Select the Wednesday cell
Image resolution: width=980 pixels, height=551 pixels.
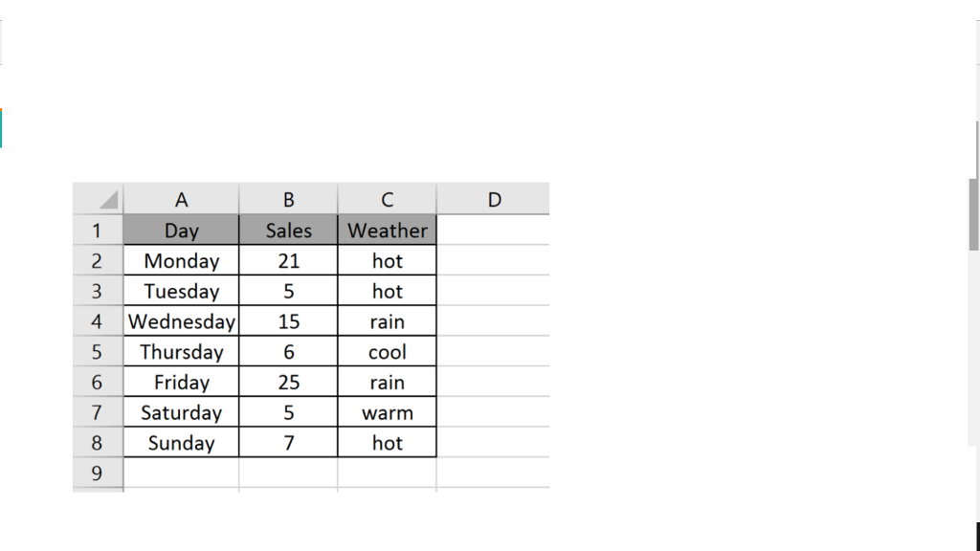(181, 321)
